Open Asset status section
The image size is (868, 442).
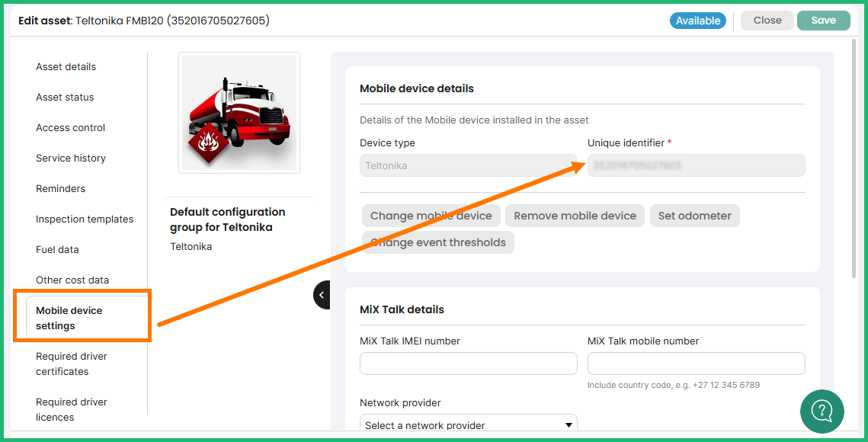[66, 98]
